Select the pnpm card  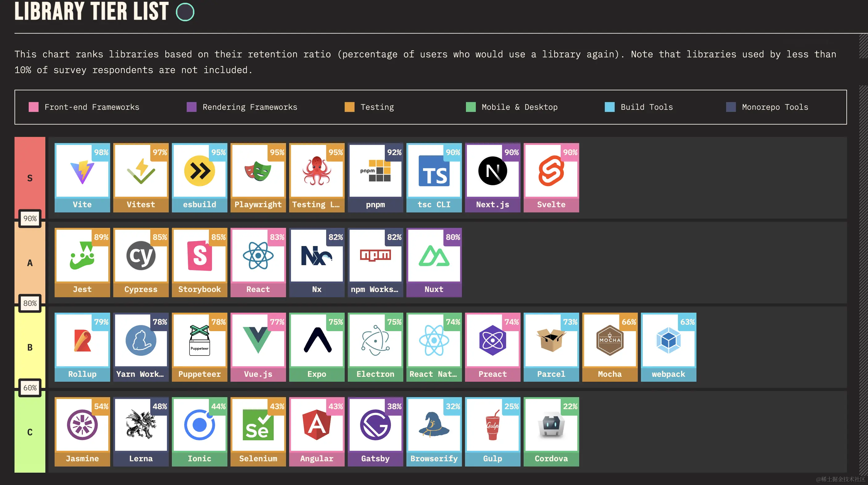375,178
